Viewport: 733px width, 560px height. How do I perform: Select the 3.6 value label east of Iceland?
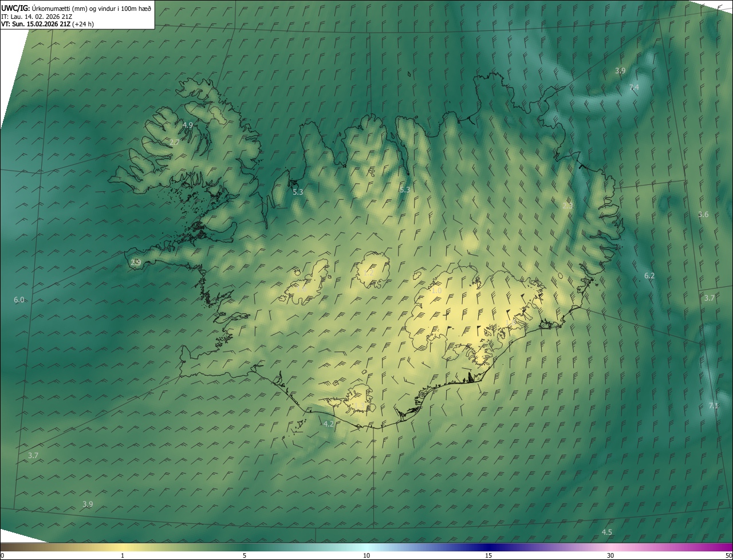click(703, 214)
